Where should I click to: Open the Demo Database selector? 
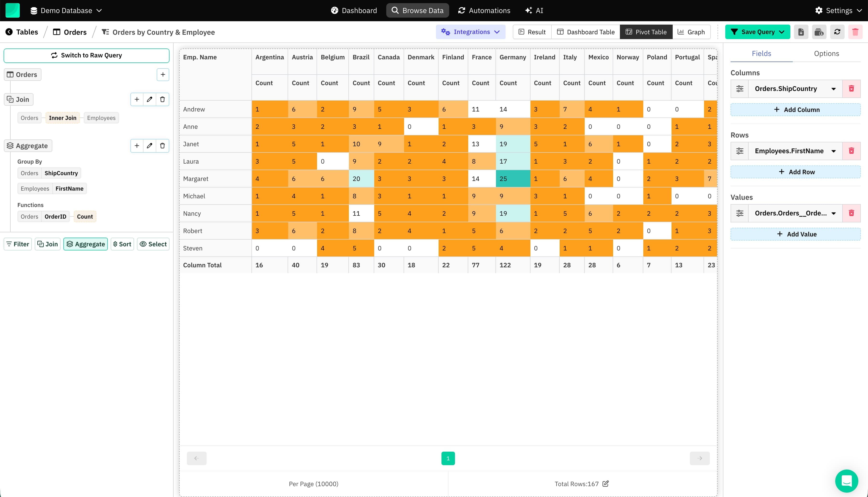[66, 10]
